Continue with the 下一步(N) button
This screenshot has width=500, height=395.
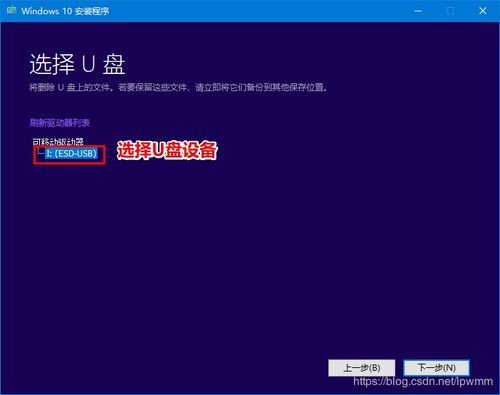(436, 367)
